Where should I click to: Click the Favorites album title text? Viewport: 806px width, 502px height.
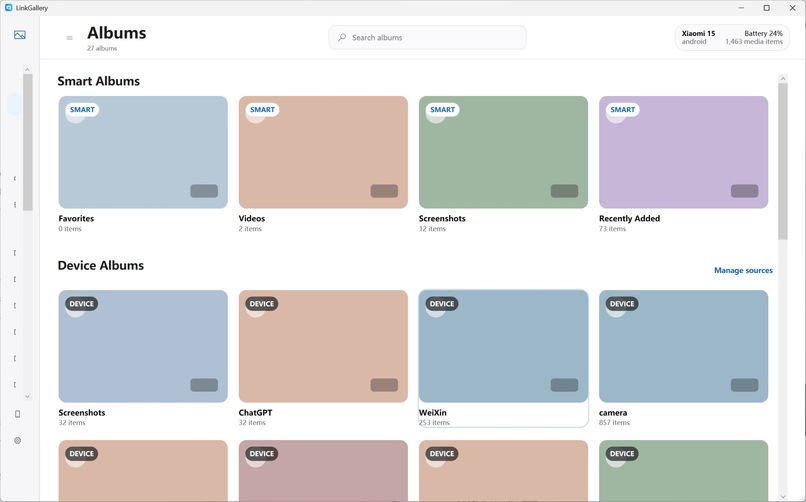pos(76,218)
